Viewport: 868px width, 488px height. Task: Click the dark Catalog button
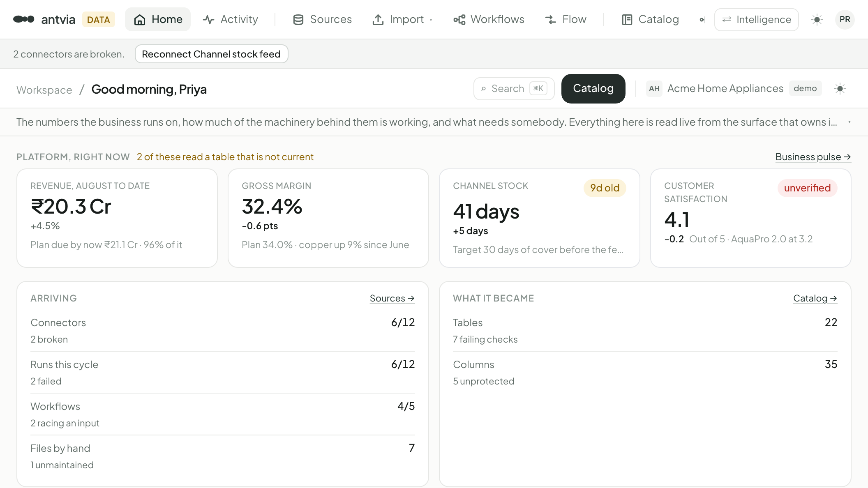tap(593, 88)
